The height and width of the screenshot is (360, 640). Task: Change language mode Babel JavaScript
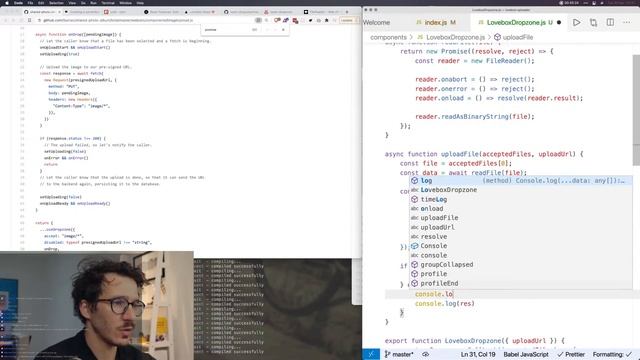pyautogui.click(x=526, y=354)
